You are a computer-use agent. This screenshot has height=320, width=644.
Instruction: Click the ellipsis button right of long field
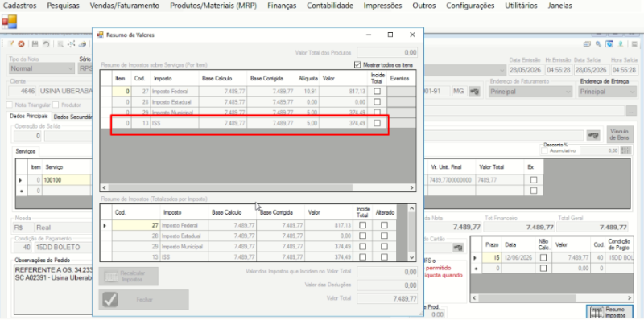click(x=631, y=110)
